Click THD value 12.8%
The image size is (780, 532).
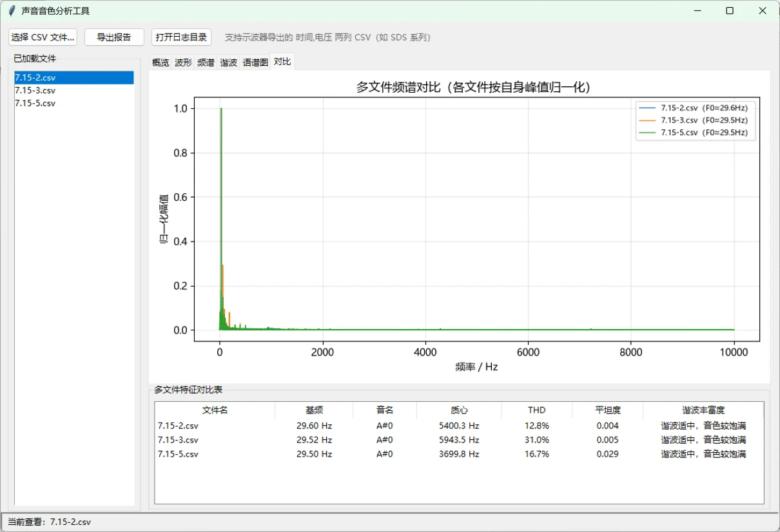pyautogui.click(x=536, y=426)
